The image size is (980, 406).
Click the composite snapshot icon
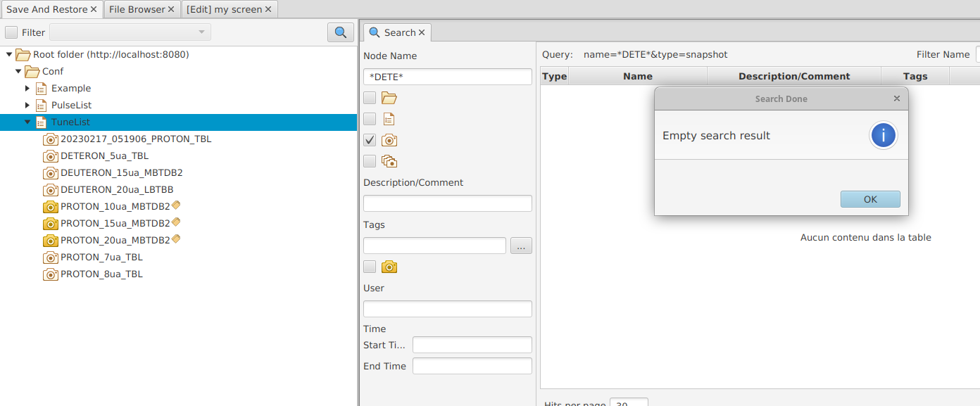point(389,161)
